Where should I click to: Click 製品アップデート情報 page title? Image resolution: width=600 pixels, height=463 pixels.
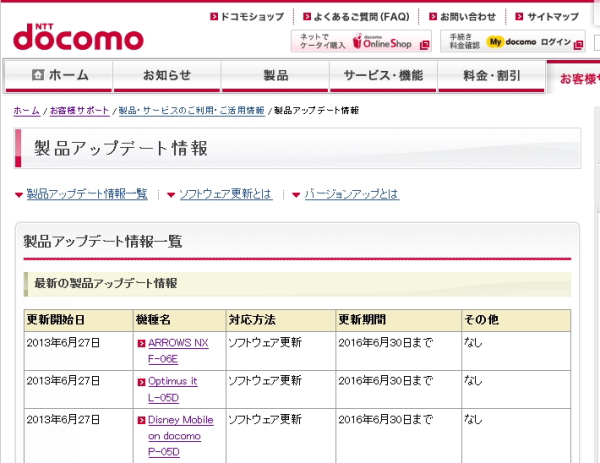[121, 148]
